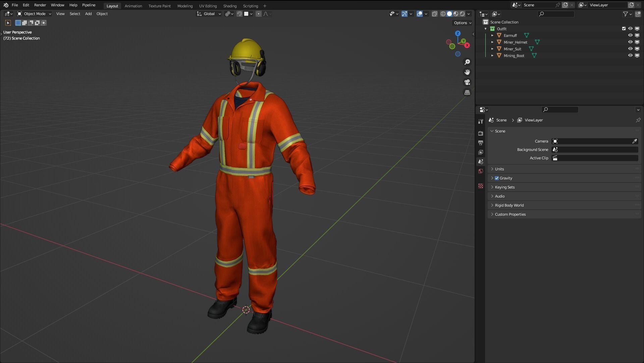Switch to the Shading workspace tab
The image size is (644, 363).
click(x=230, y=6)
